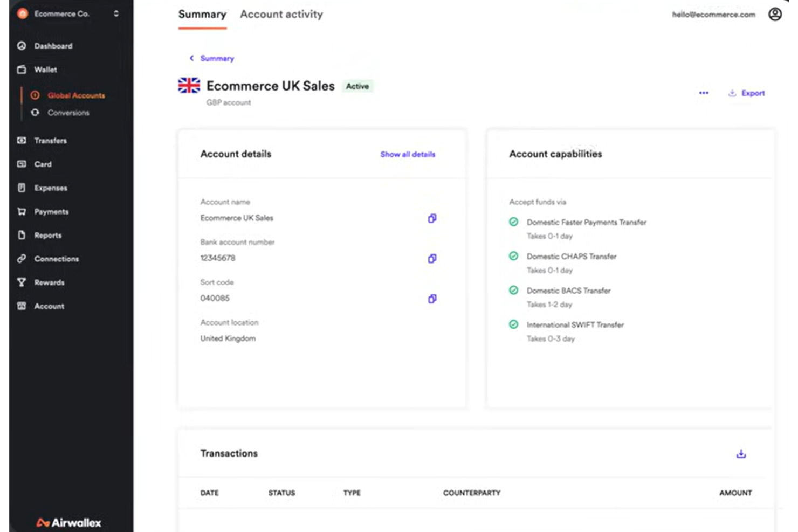Open Dashboard from the sidebar menu

point(53,46)
